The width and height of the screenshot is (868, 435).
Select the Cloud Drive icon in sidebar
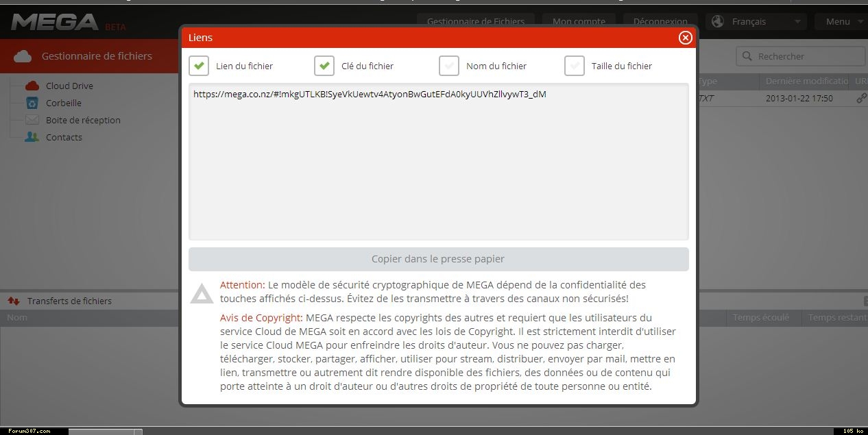click(x=32, y=86)
